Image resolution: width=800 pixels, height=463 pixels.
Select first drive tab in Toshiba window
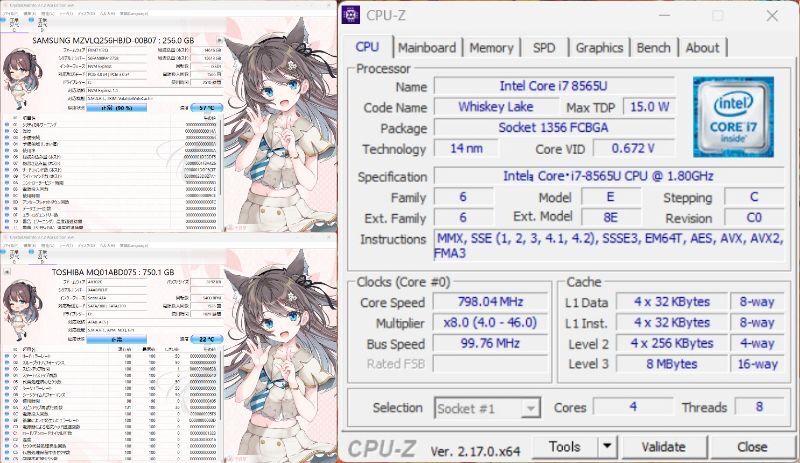(x=13, y=257)
